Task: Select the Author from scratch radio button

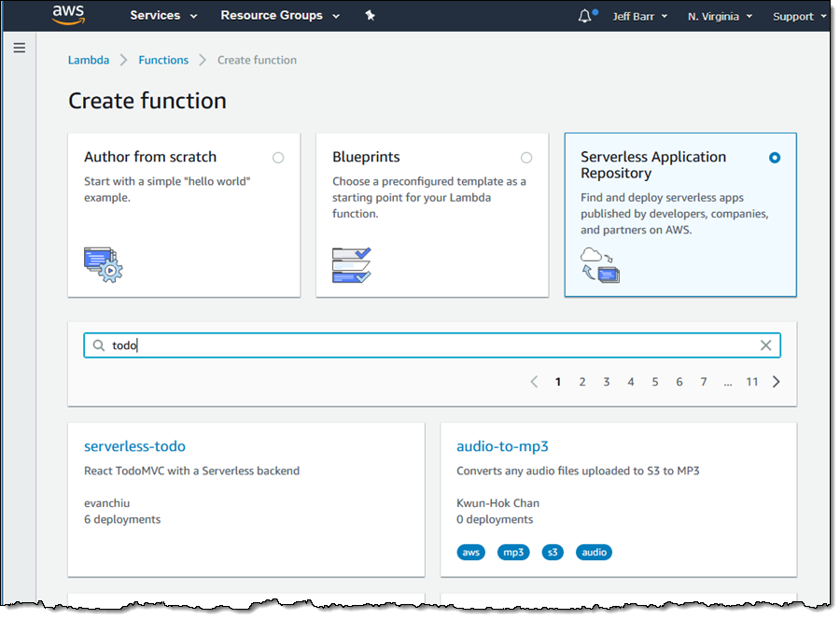Action: click(x=278, y=158)
